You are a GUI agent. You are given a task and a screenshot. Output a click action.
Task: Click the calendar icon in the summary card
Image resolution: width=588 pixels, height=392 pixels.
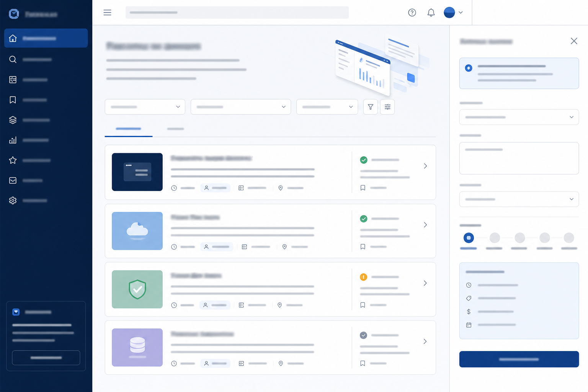(469, 325)
